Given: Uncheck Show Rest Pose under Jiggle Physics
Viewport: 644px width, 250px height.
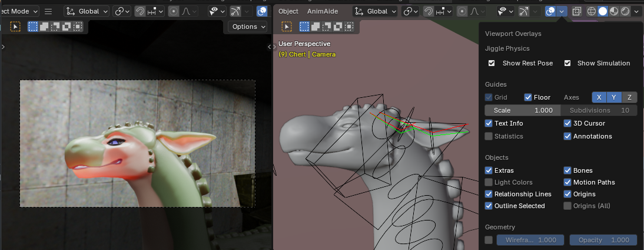Looking at the screenshot, I should (492, 63).
